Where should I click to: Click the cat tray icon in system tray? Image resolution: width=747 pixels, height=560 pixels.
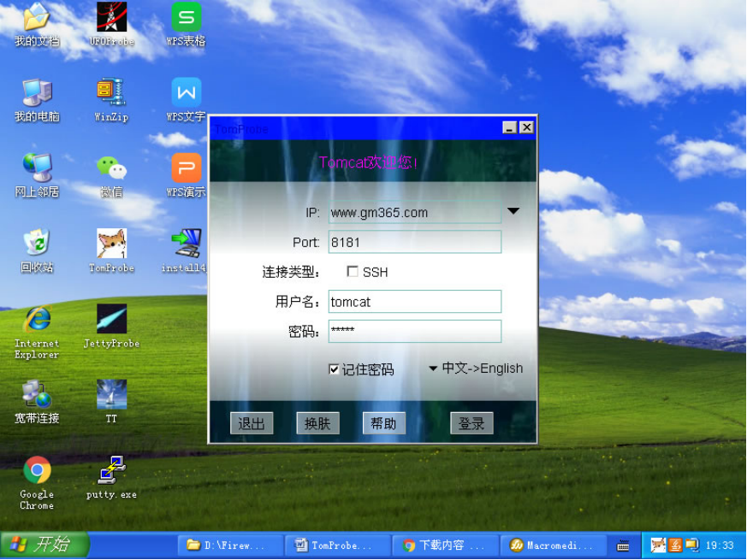[658, 545]
